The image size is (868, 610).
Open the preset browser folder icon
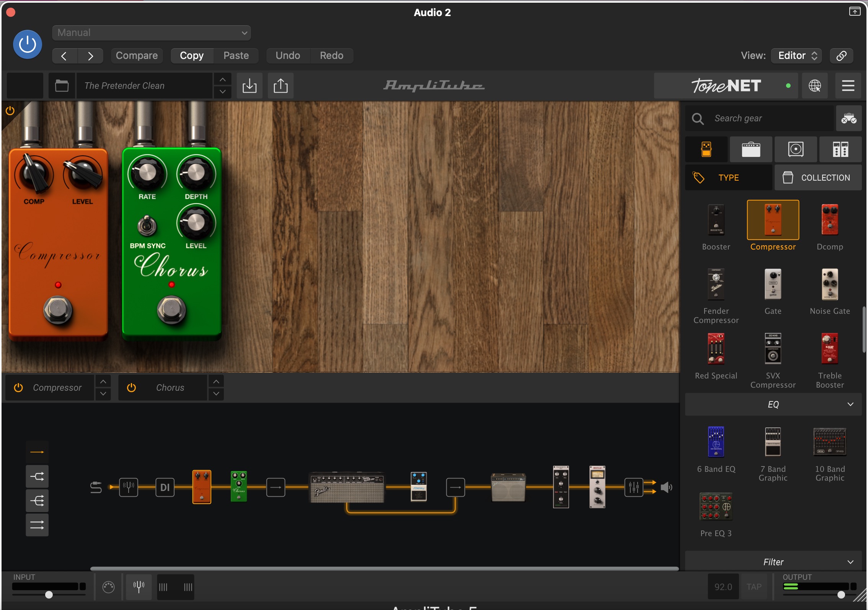(62, 86)
